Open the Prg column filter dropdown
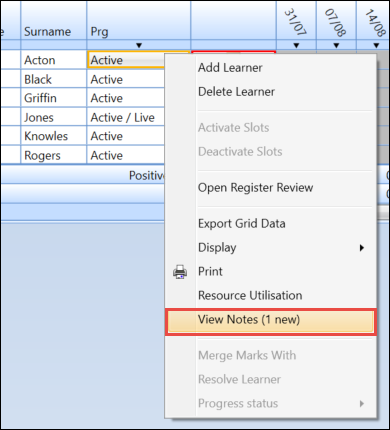390x430 pixels. 139,45
